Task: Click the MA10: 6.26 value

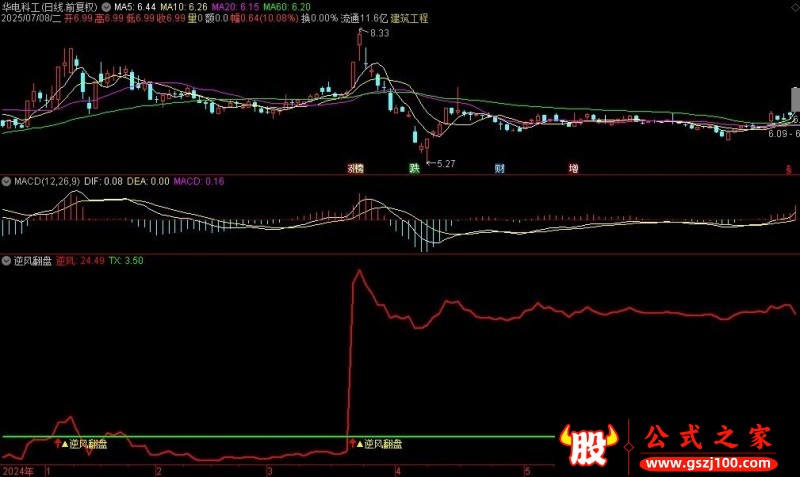Action: pos(184,7)
